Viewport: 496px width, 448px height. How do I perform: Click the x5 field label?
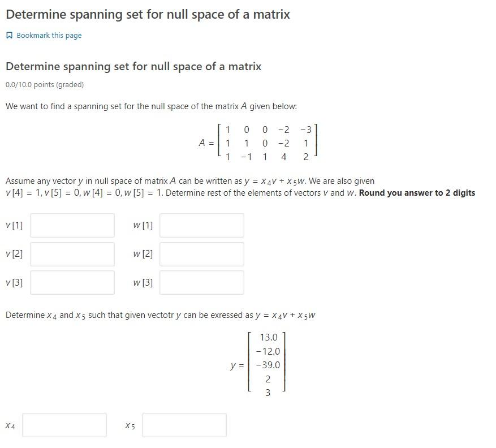point(130,425)
